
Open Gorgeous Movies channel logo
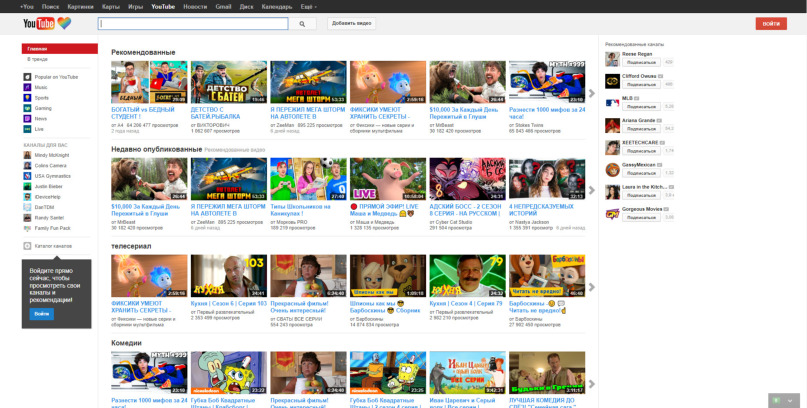pos(612,214)
